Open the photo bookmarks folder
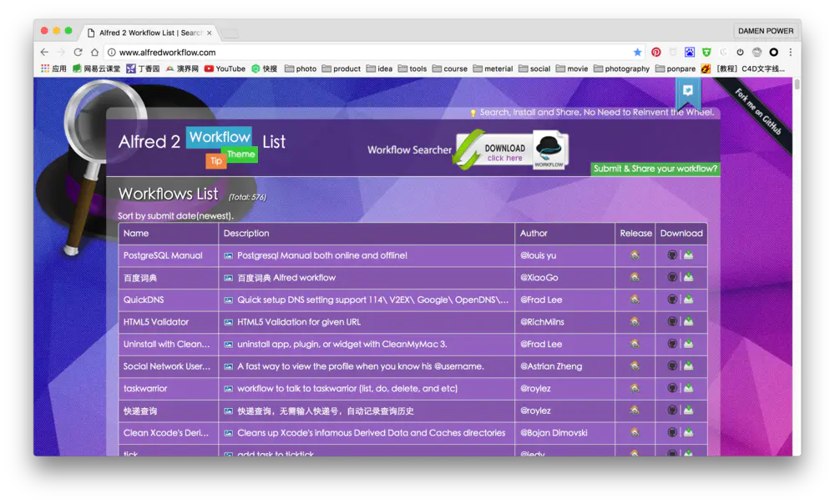The height and width of the screenshot is (504, 835). 301,68
